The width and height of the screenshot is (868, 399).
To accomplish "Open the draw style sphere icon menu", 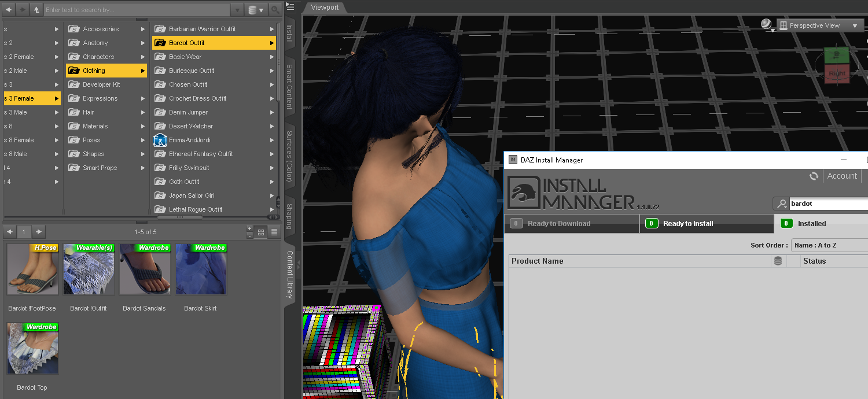I will point(766,24).
